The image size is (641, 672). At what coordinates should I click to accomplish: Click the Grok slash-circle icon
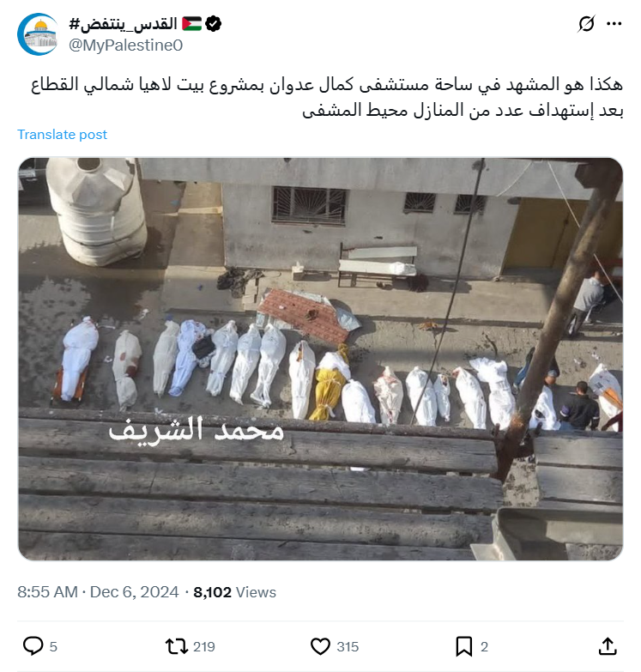click(x=586, y=23)
